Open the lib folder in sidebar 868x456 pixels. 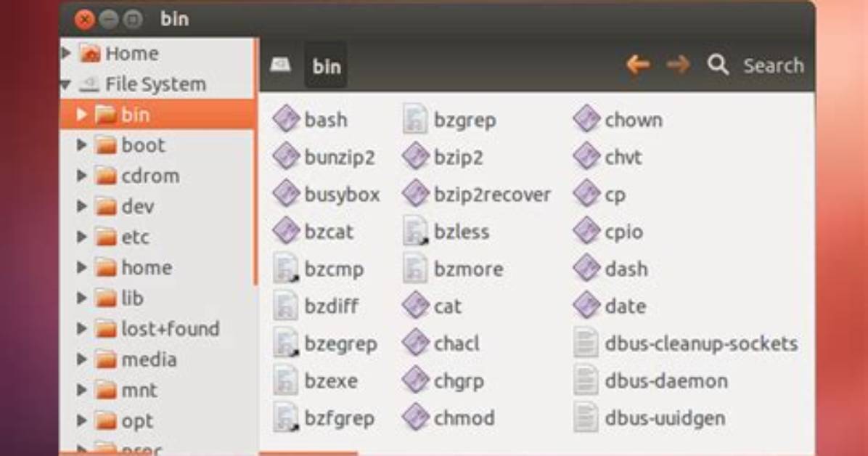pyautogui.click(x=132, y=298)
